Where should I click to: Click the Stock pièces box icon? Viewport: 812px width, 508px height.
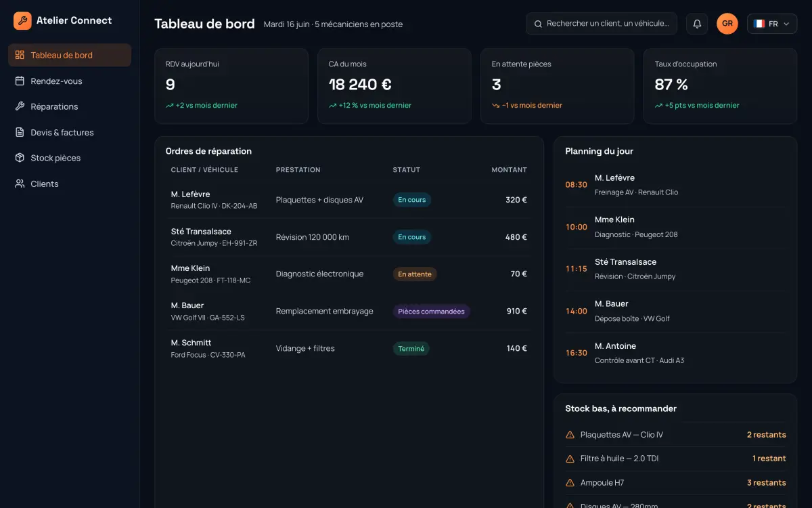20,158
